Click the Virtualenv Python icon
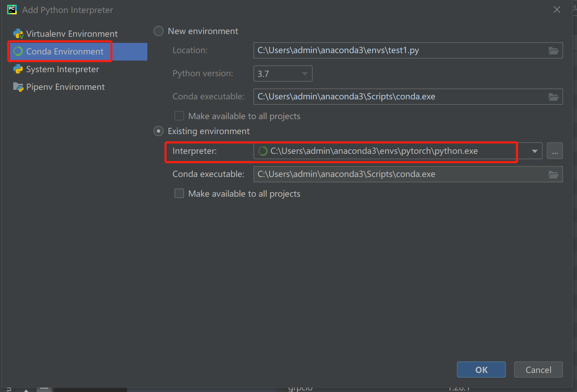 pyautogui.click(x=18, y=34)
